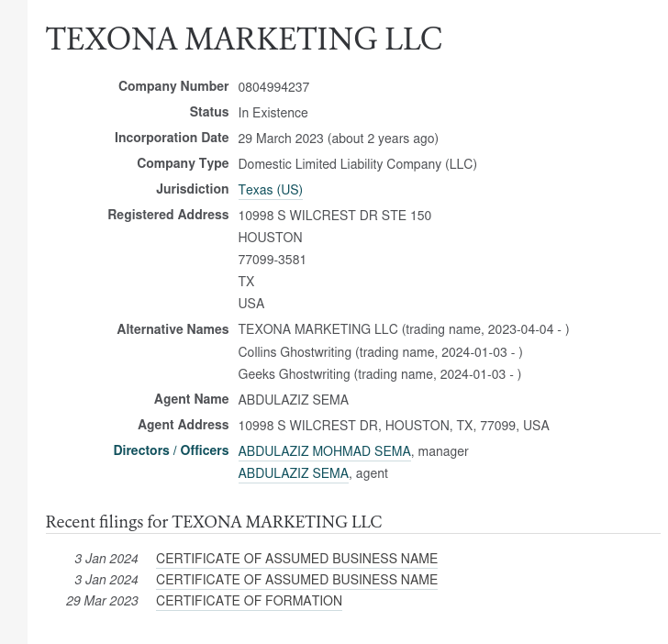Open the first Certificate of Assumed Business Name filing
The image size is (668, 644).
pyautogui.click(x=296, y=559)
